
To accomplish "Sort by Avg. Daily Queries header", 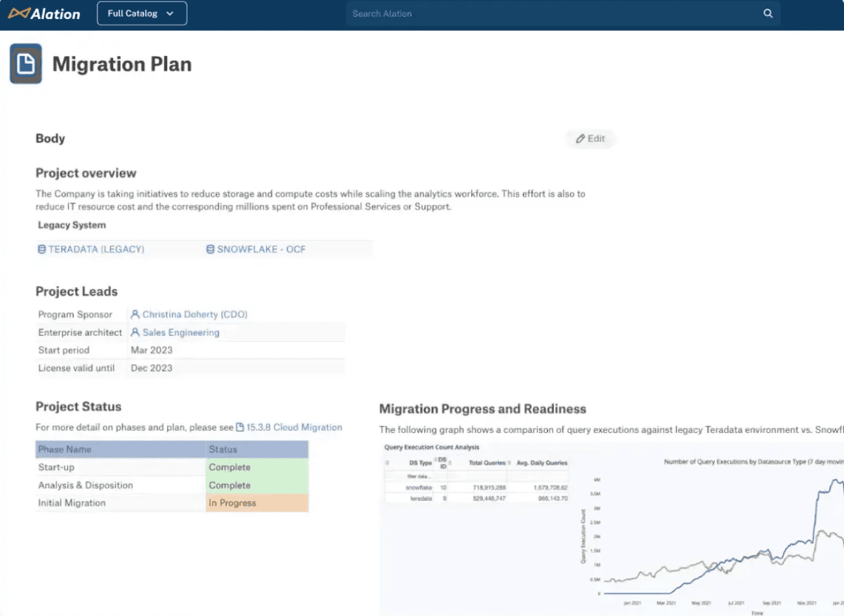I will coord(539,463).
